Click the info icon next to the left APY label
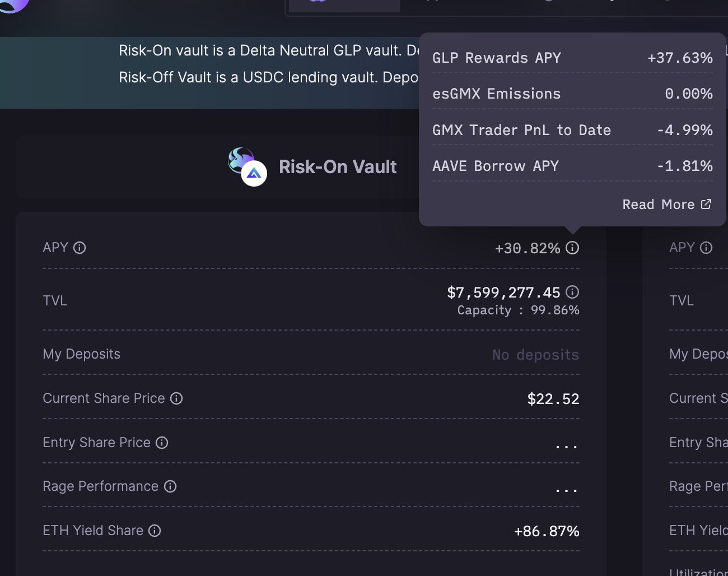Image resolution: width=728 pixels, height=576 pixels. (80, 248)
